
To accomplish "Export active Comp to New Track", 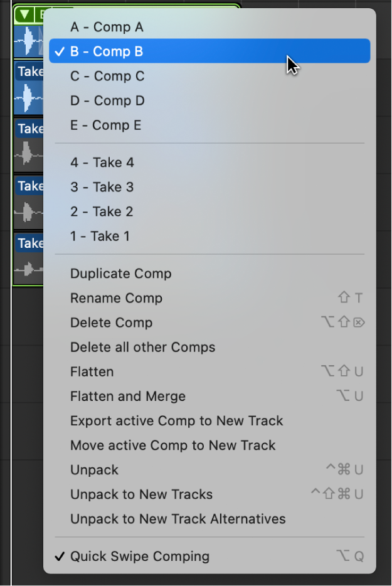I will [x=177, y=420].
